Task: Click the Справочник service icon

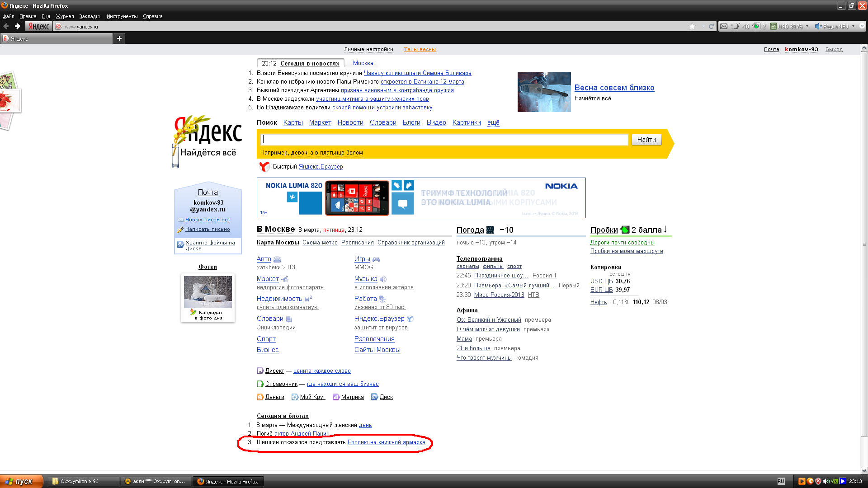Action: tap(260, 384)
